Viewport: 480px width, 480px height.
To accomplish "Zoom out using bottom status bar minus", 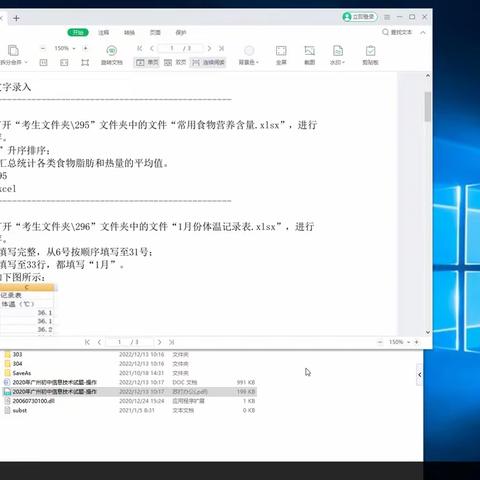I will [x=380, y=342].
